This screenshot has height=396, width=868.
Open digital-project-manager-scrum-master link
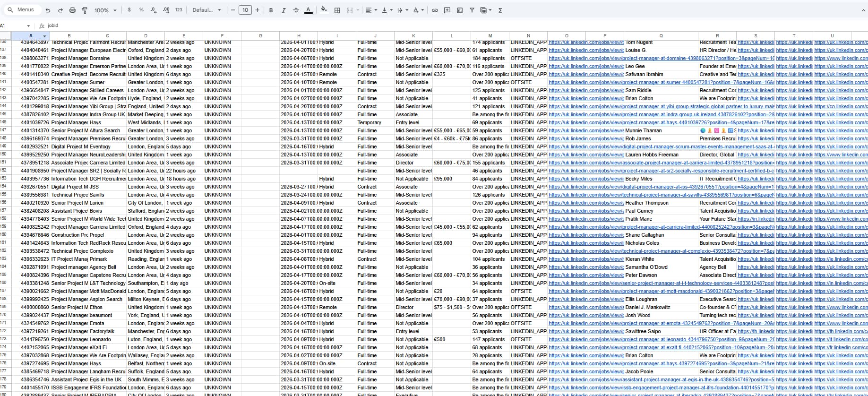(x=662, y=147)
